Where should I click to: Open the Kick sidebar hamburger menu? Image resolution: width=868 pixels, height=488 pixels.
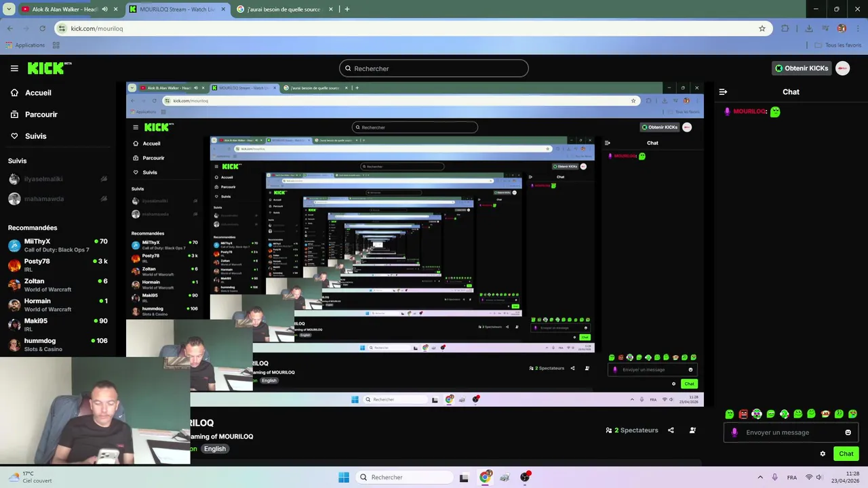pyautogui.click(x=14, y=68)
